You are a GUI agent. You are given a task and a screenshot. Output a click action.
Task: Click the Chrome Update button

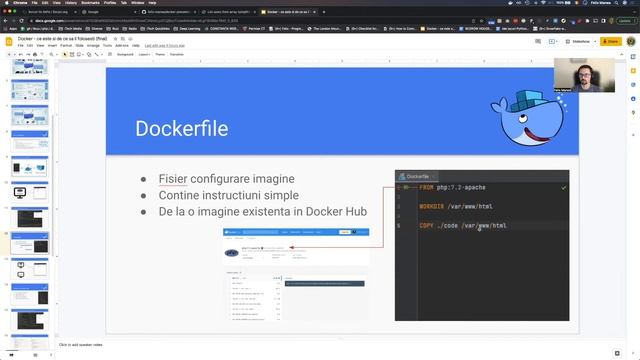[x=625, y=20]
